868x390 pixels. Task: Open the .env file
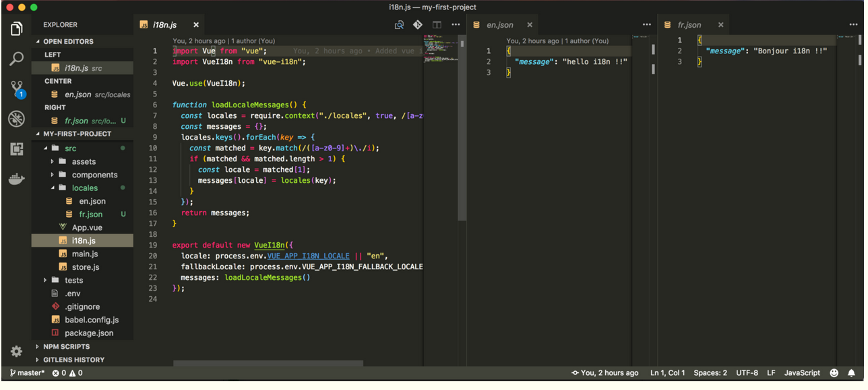[82, 294]
